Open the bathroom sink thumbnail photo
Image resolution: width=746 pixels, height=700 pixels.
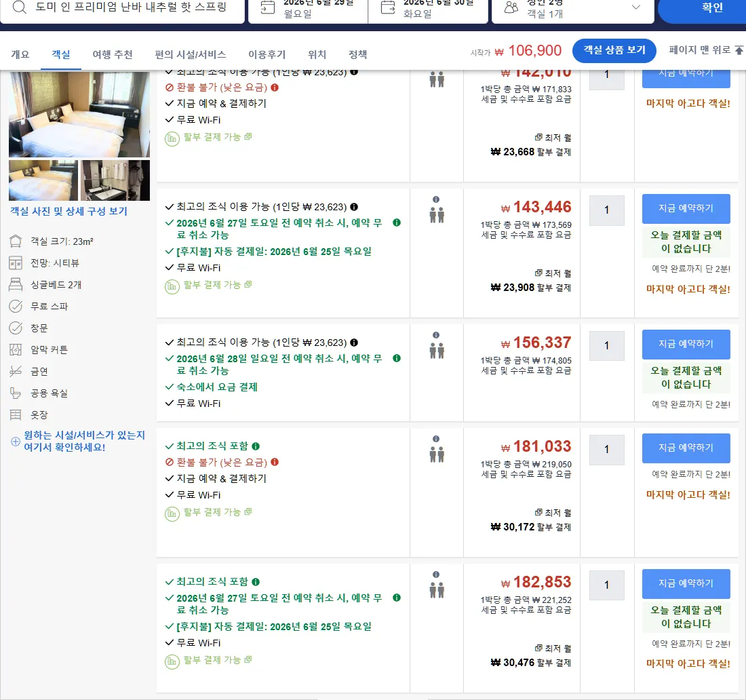point(115,180)
